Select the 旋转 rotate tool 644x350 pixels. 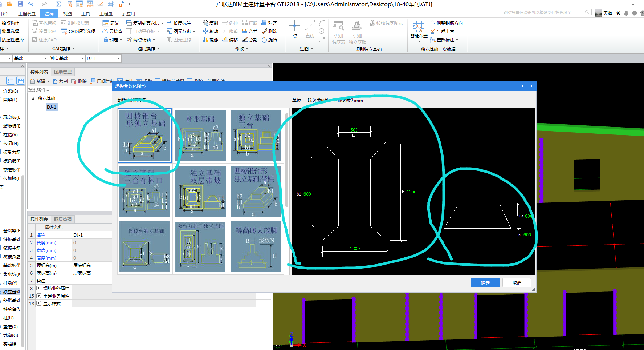(x=269, y=40)
